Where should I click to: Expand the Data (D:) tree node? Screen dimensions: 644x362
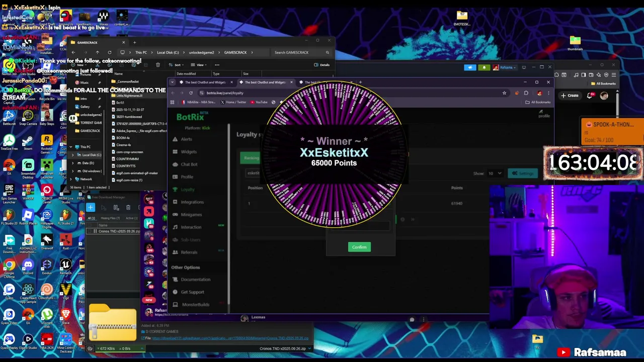click(72, 163)
